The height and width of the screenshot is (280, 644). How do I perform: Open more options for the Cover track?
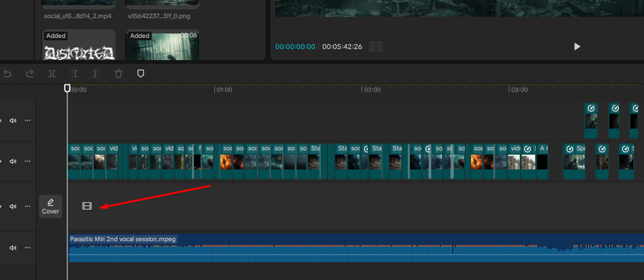(x=28, y=206)
